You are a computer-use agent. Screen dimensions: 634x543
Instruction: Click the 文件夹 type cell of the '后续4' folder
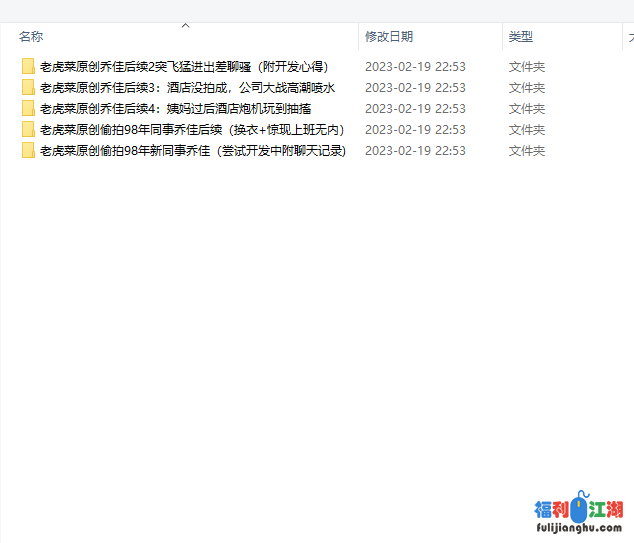(x=526, y=109)
